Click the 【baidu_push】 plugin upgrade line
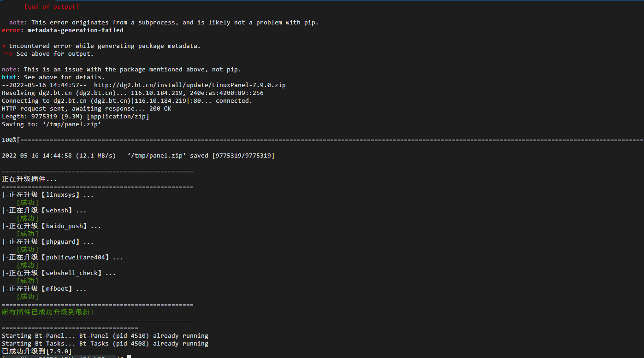This screenshot has height=358, width=644. [x=52, y=226]
